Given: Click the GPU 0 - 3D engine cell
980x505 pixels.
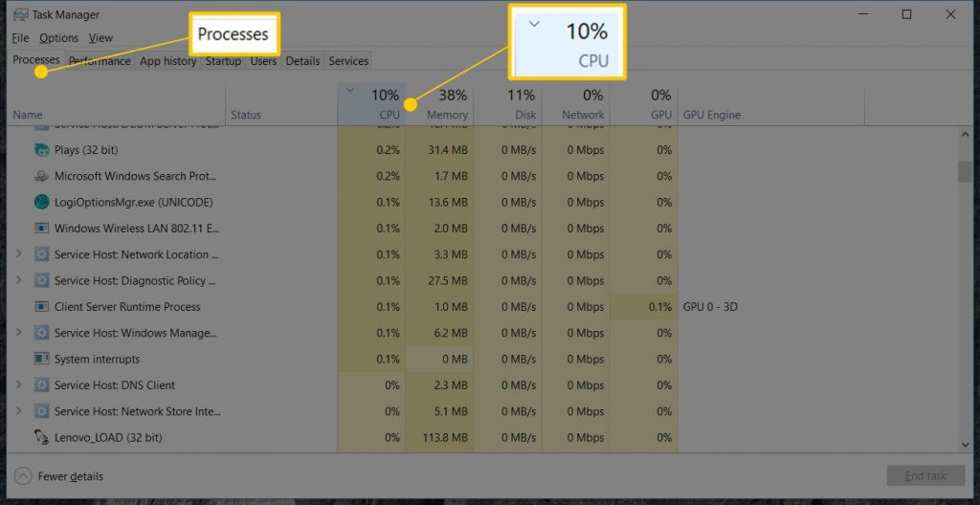Looking at the screenshot, I should (710, 307).
